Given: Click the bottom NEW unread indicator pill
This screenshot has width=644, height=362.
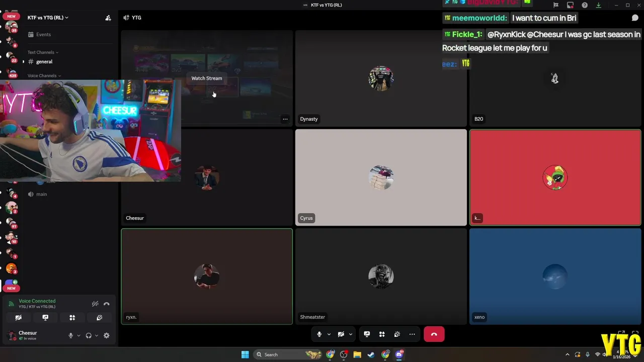Looking at the screenshot, I should tap(11, 288).
